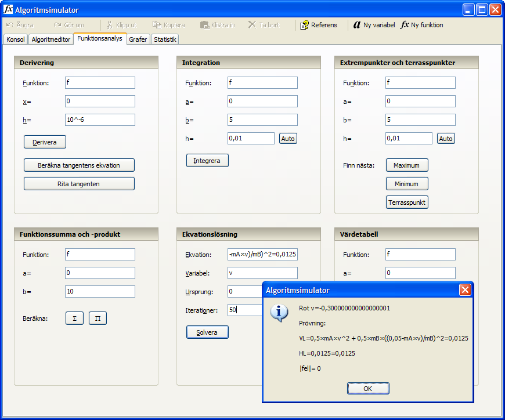Image resolution: width=505 pixels, height=420 pixels.
Task: Open the Statistik tab
Action: (165, 39)
